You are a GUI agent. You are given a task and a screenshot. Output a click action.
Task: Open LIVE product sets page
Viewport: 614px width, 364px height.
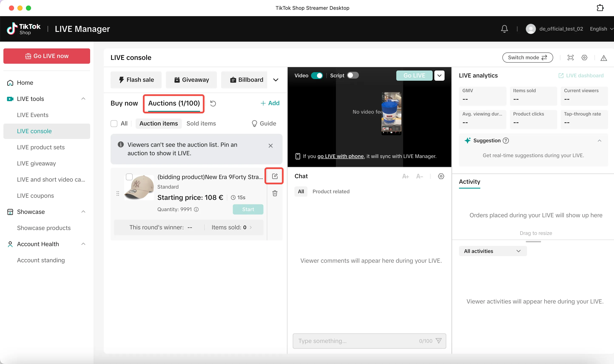[41, 147]
